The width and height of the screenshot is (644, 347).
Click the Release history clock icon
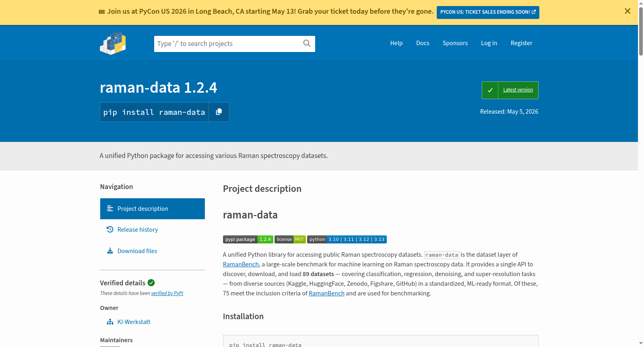pos(110,229)
